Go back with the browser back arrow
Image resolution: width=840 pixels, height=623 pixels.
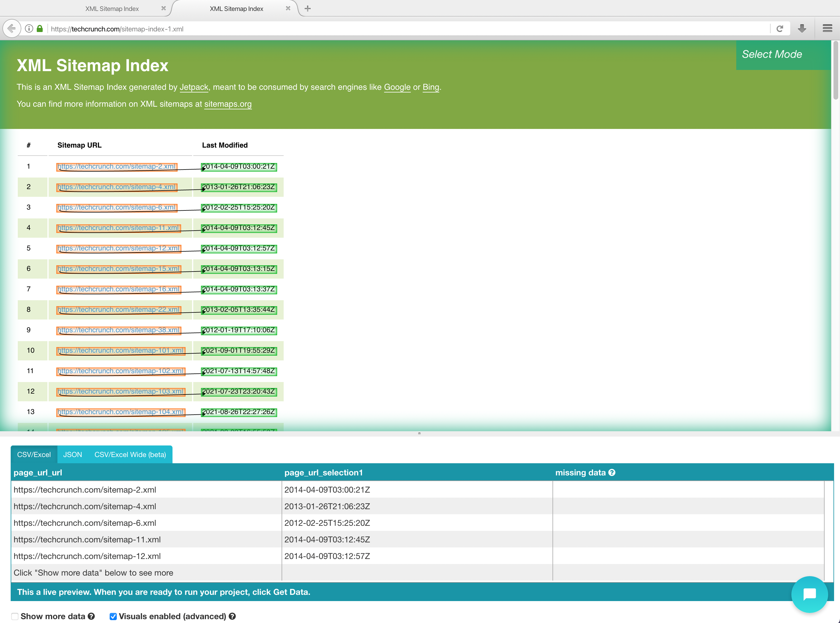click(x=12, y=29)
